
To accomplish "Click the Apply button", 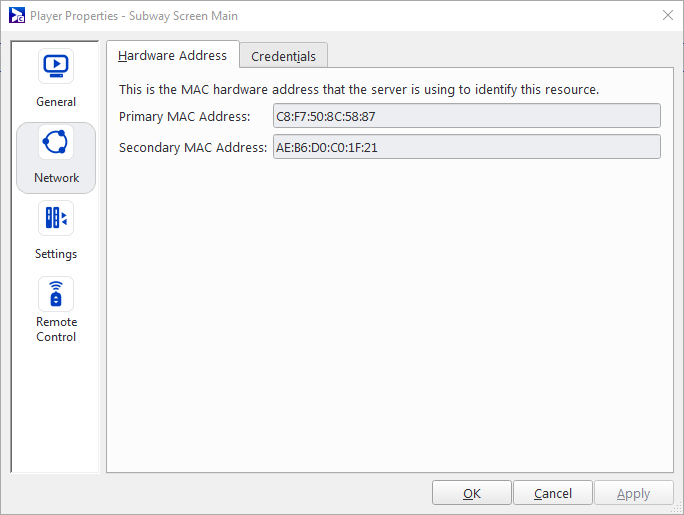I will [x=634, y=493].
